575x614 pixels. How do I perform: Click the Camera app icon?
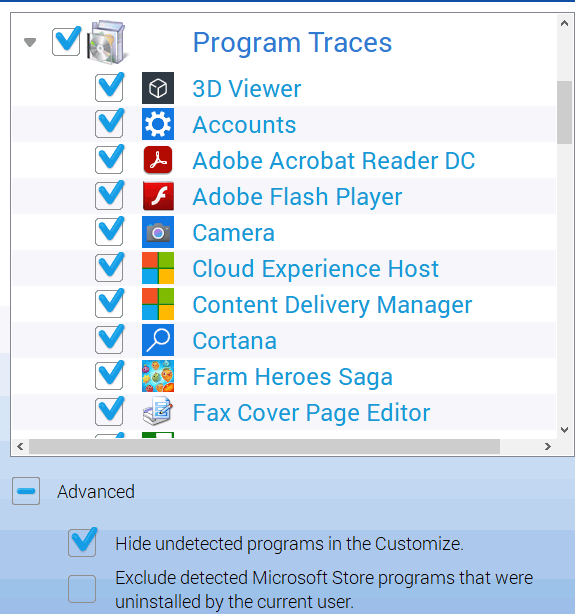(158, 232)
